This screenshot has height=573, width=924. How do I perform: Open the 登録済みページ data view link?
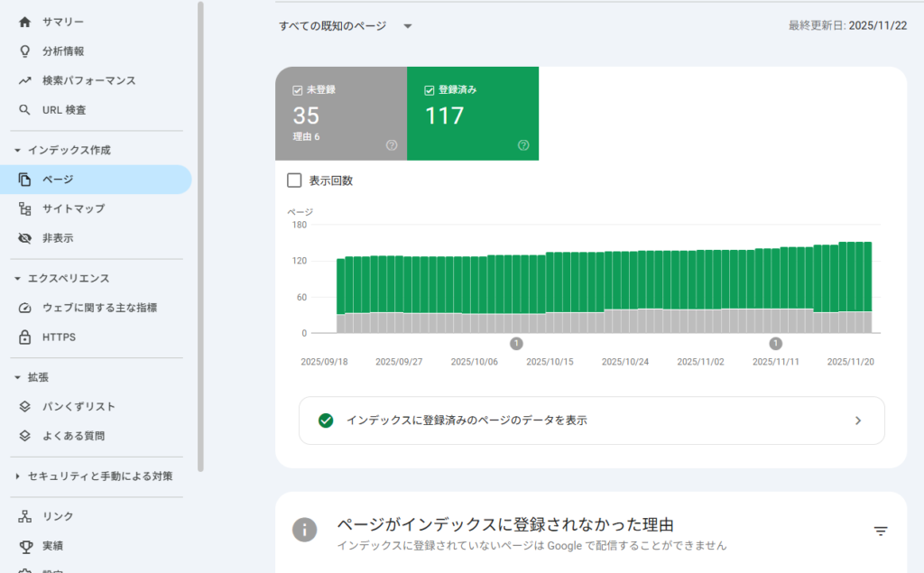(591, 421)
